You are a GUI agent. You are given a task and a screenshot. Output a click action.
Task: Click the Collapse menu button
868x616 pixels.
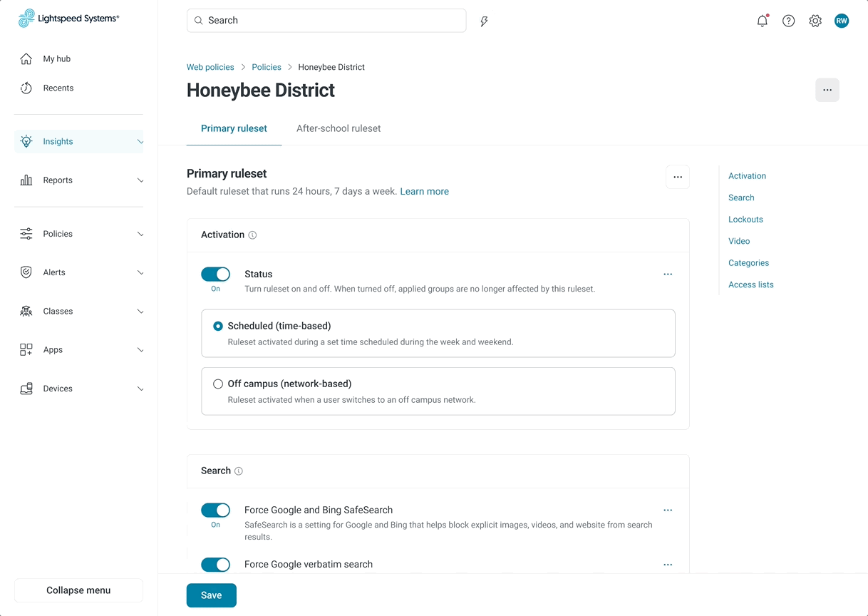tap(78, 590)
